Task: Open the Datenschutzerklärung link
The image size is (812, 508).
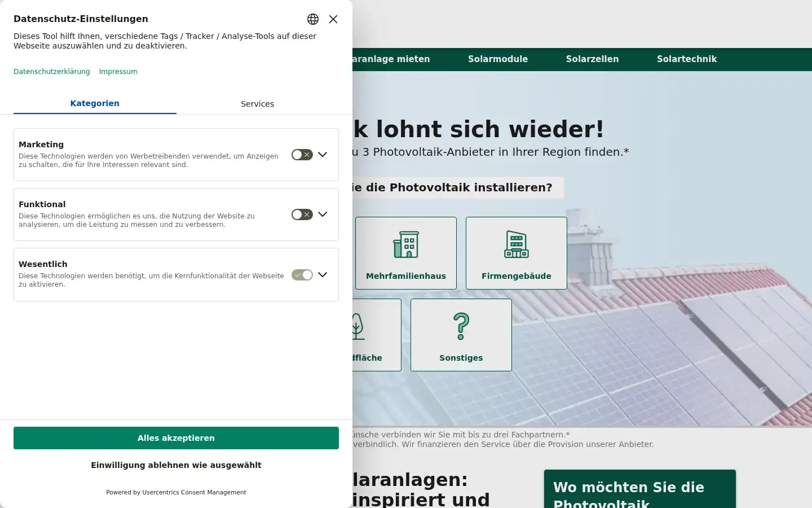Action: [52, 72]
